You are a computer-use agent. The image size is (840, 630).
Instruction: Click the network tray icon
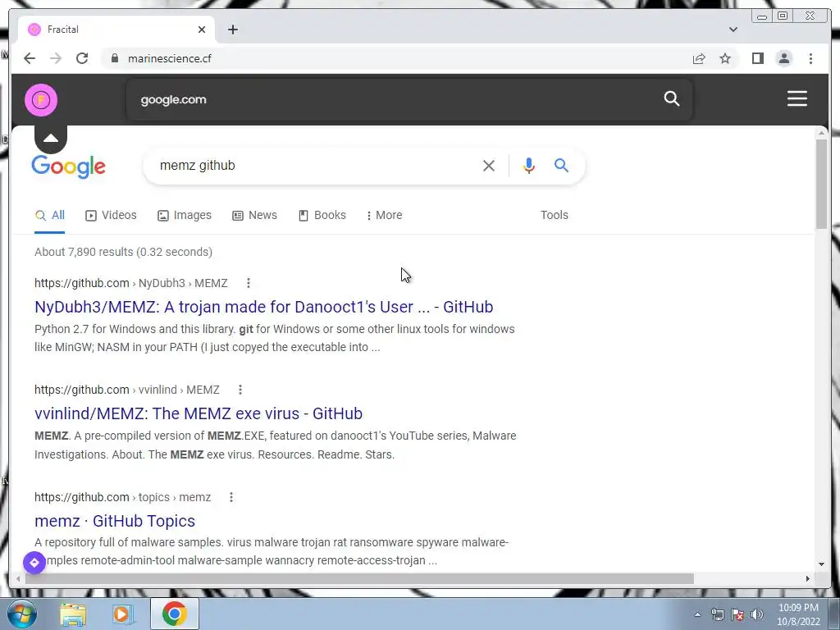tap(717, 614)
